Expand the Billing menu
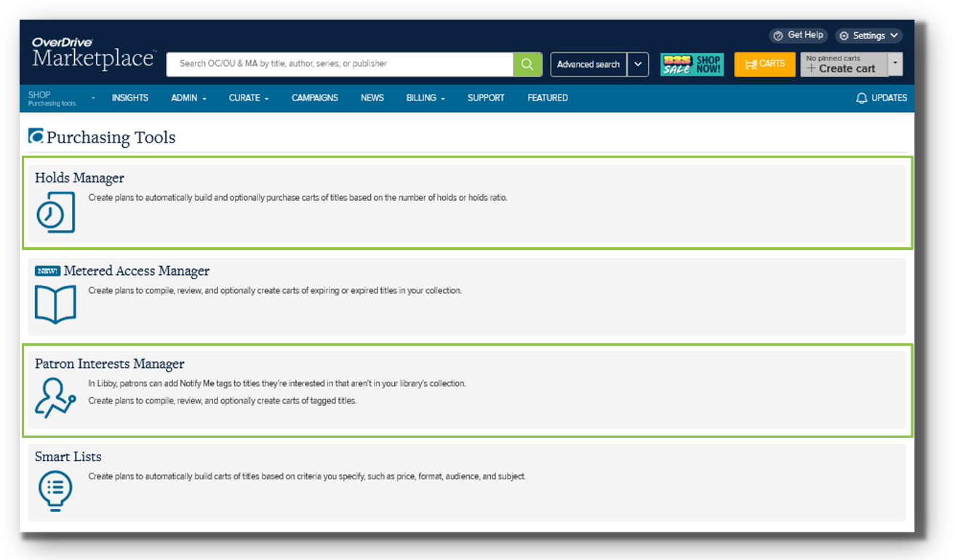This screenshot has height=560, width=955. 425,98
